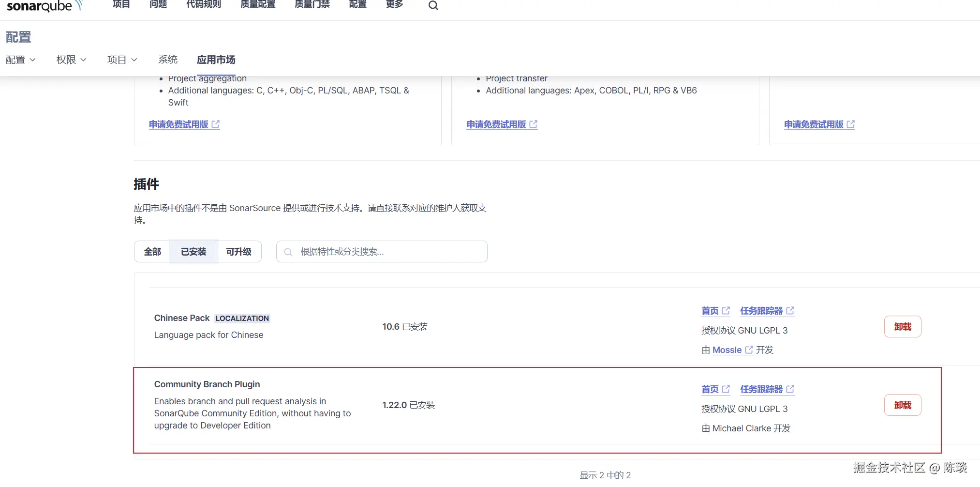This screenshot has height=487, width=980.
Task: Click 申请免费试用版 link in the rightmost edition card
Action: (819, 124)
